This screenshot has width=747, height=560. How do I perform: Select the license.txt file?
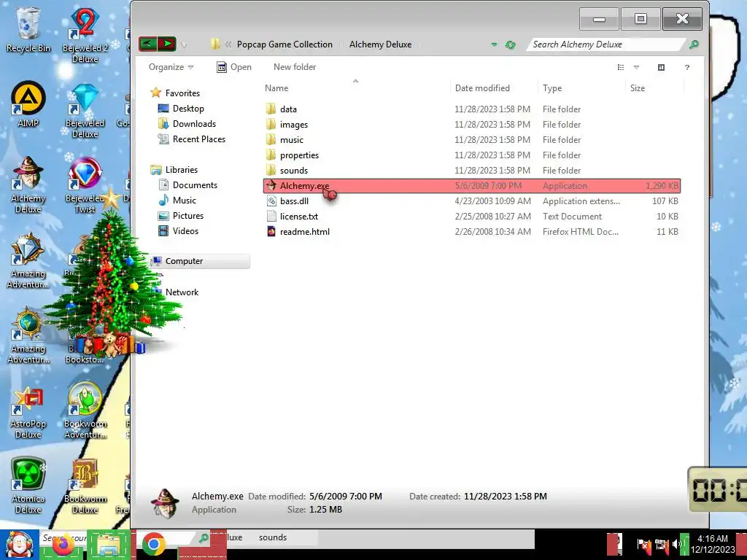pos(472,216)
